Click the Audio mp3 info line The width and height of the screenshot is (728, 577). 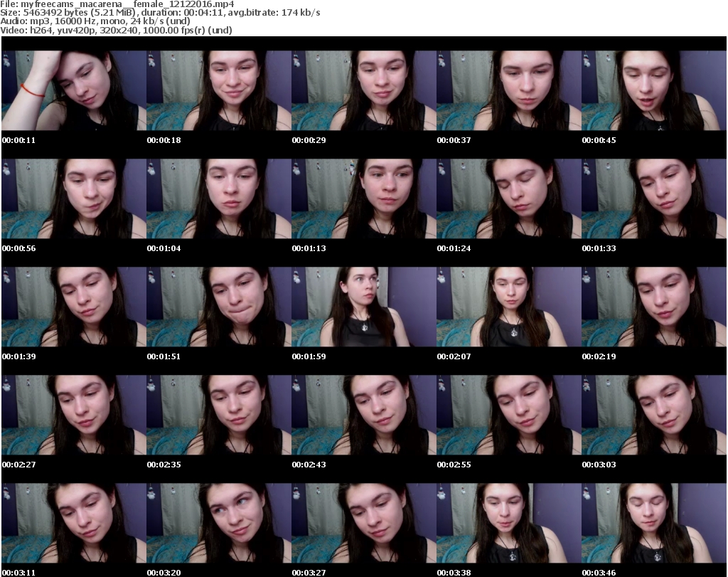(x=95, y=21)
